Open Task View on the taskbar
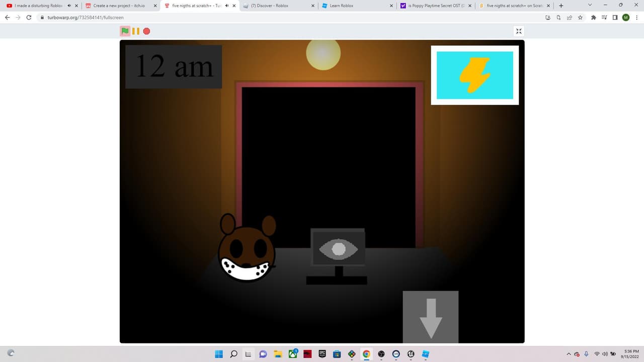The image size is (644, 362). (248, 354)
